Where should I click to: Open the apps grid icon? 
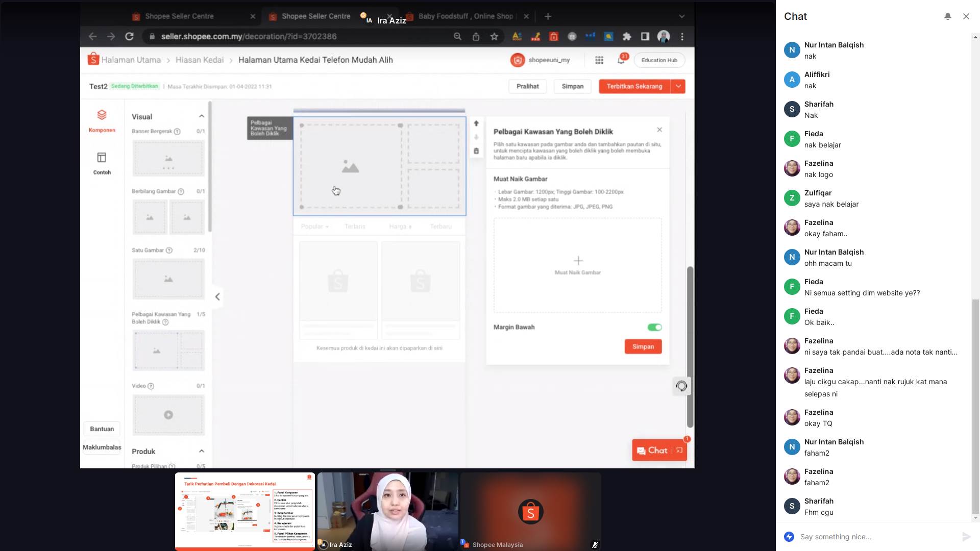click(x=599, y=60)
